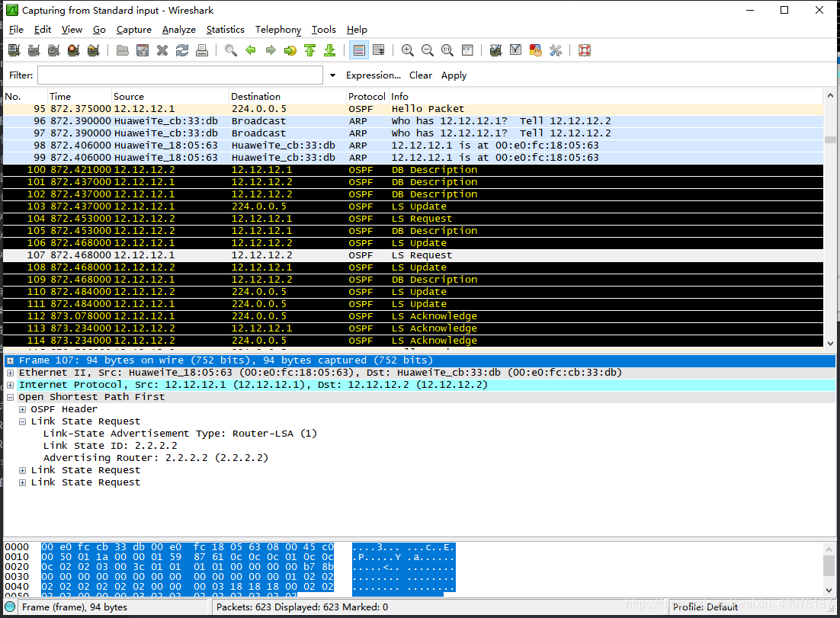This screenshot has height=618, width=840.
Task: Zoom out of the packet text
Action: (x=428, y=50)
